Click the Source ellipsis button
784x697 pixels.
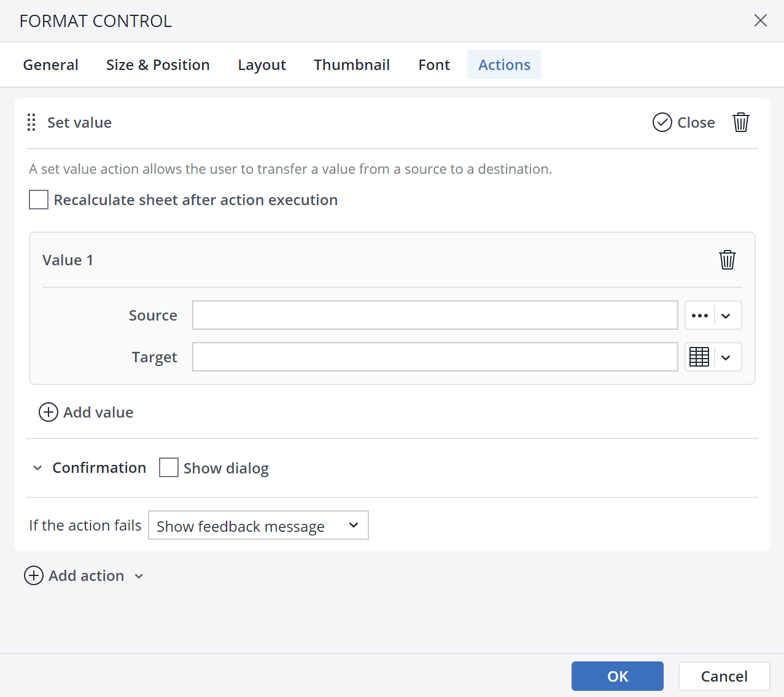coord(700,315)
